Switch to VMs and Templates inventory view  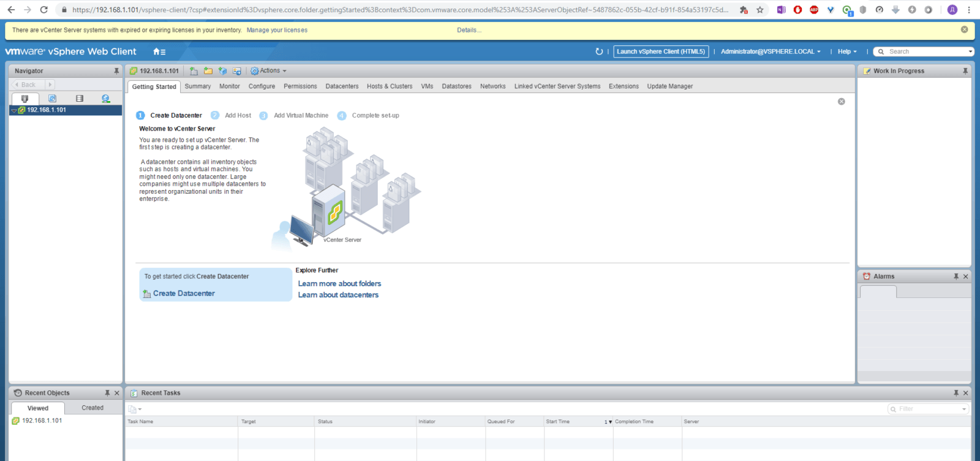pos(52,99)
